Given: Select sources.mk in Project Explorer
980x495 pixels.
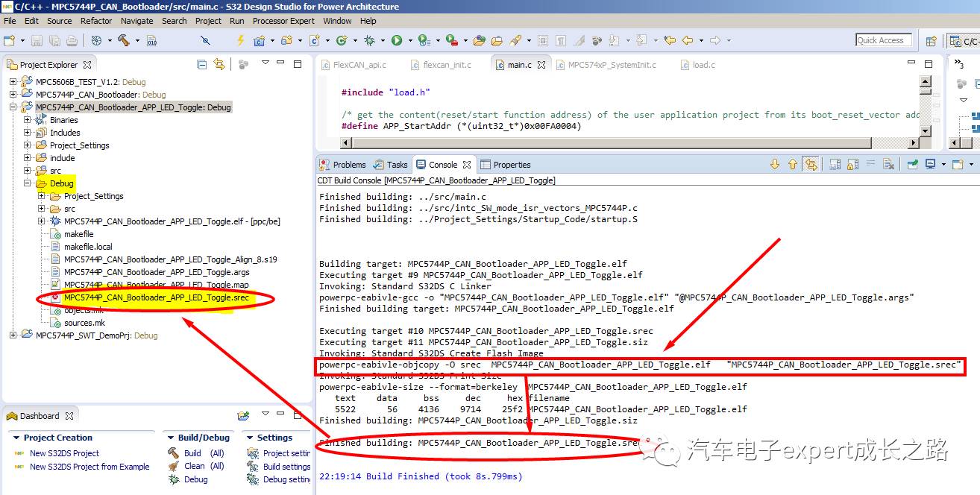Looking at the screenshot, I should (x=84, y=323).
